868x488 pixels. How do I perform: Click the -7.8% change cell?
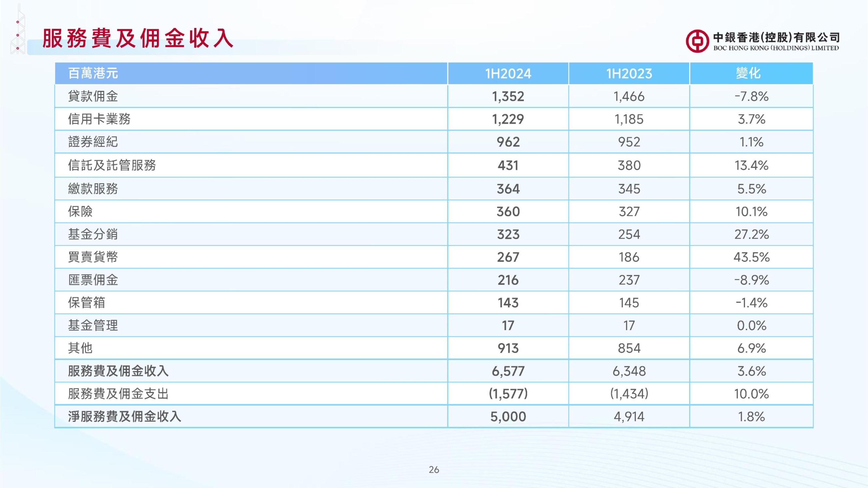pyautogui.click(x=751, y=97)
